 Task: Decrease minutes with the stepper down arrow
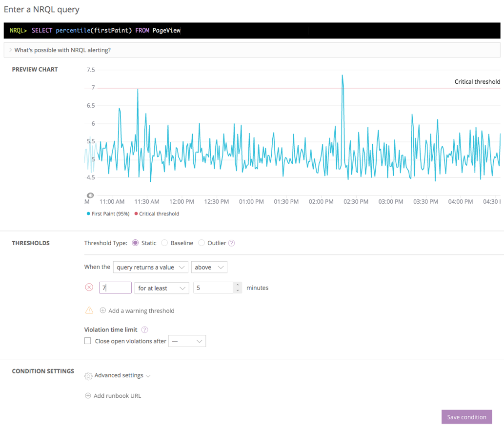pos(238,290)
